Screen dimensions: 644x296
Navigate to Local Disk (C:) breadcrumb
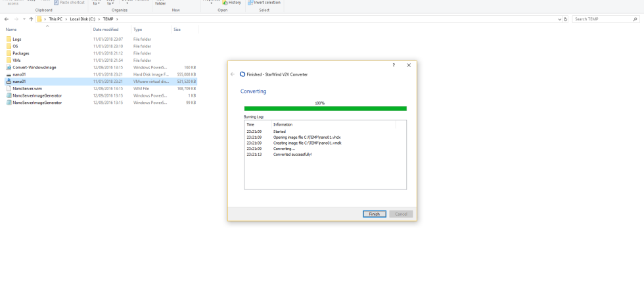(x=83, y=19)
